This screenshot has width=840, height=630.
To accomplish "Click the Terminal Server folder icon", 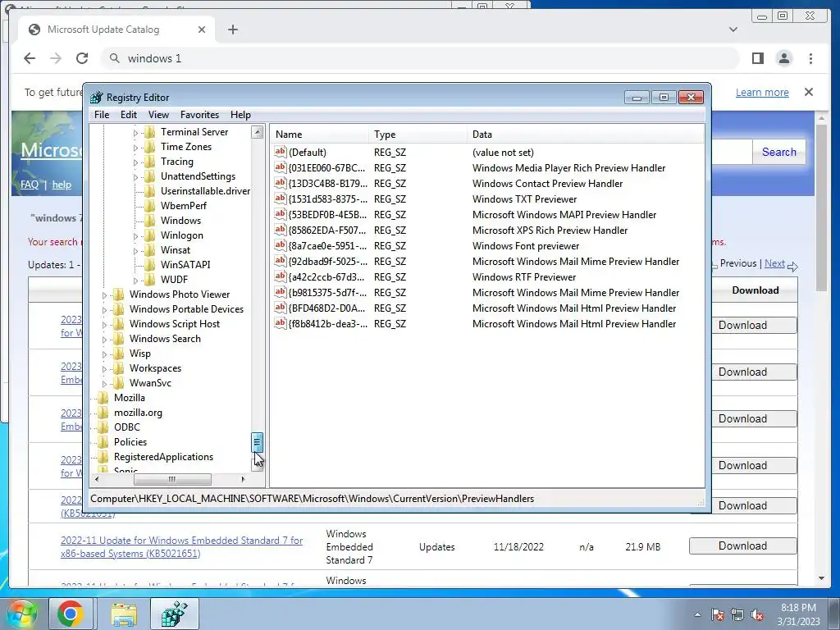I will coord(150,132).
